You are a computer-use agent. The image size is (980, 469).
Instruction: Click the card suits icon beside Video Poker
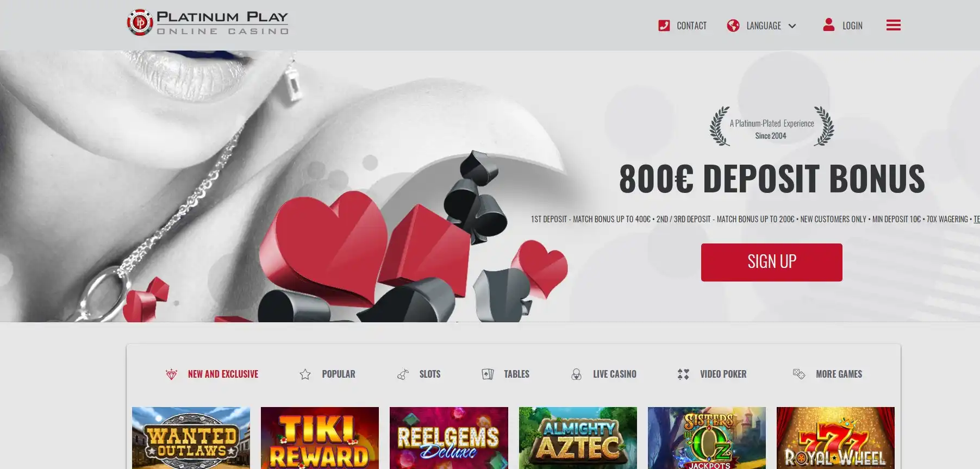tap(683, 374)
